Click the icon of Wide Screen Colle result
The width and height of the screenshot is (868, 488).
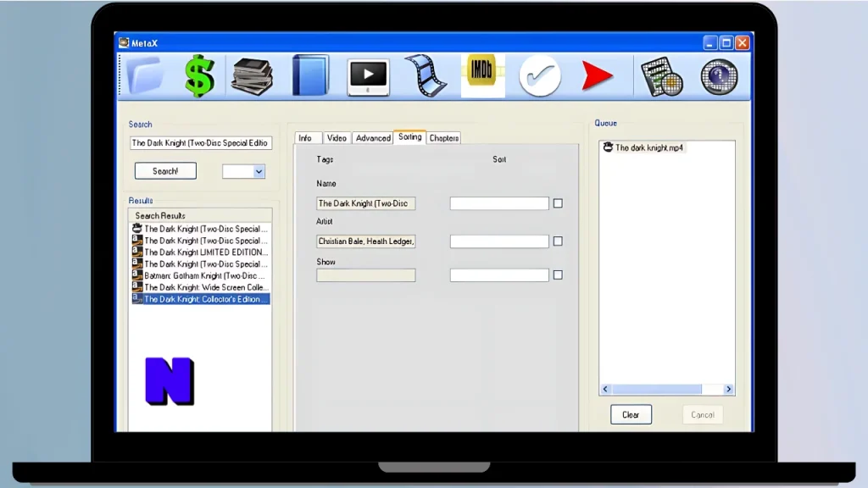(x=137, y=286)
